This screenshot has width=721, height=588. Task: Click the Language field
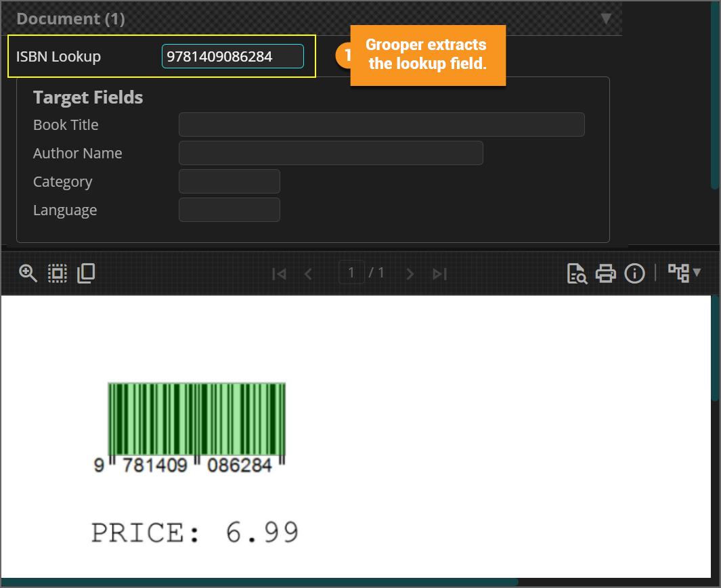click(230, 210)
